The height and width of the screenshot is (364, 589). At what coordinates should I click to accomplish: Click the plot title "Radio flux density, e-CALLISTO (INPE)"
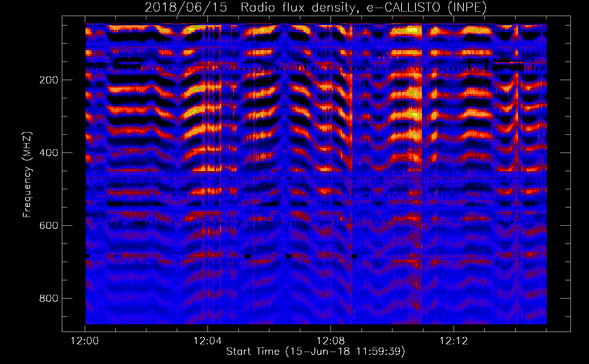pyautogui.click(x=363, y=8)
